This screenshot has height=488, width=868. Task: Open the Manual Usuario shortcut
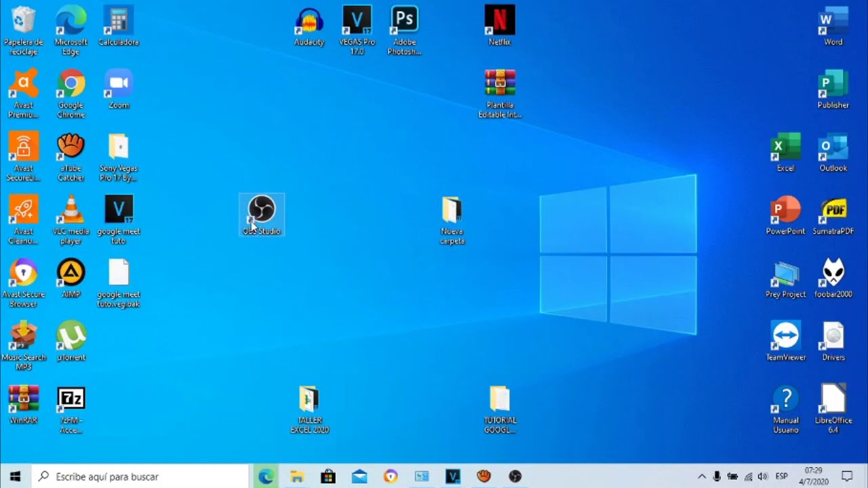click(785, 409)
